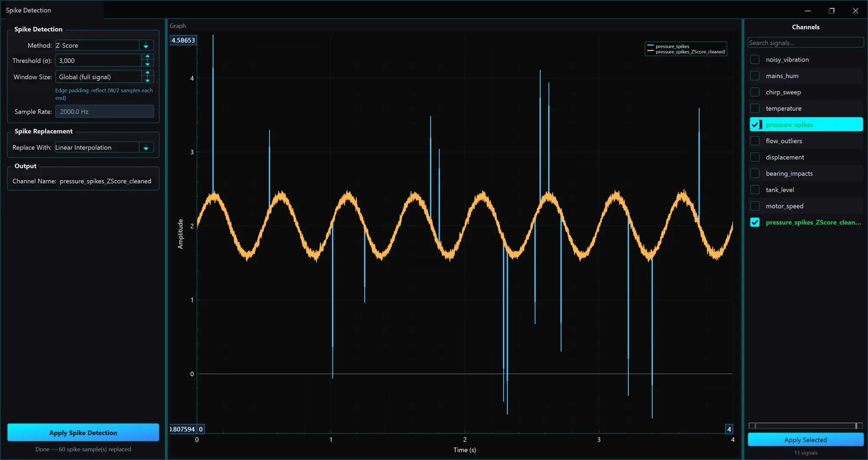Disable pressure_spikes_ZScore_cleaned checkbox
The height and width of the screenshot is (460, 868).
[755, 222]
